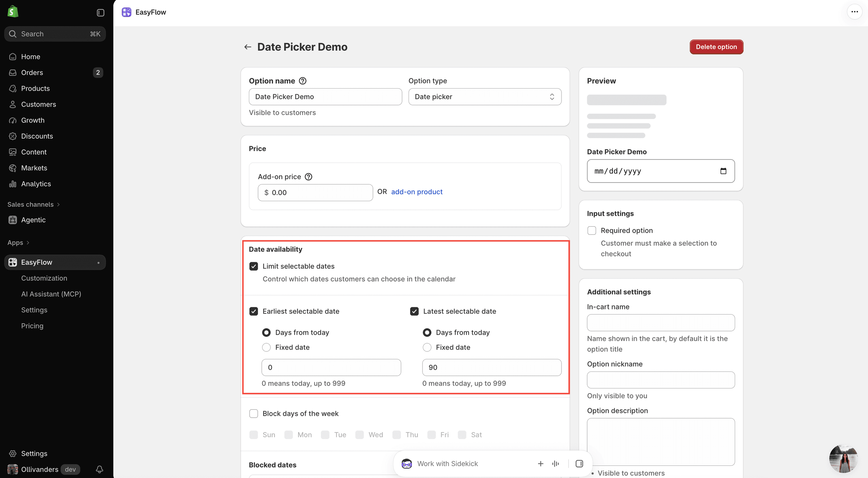Open help tooltip next to Add-on price

pyautogui.click(x=308, y=177)
